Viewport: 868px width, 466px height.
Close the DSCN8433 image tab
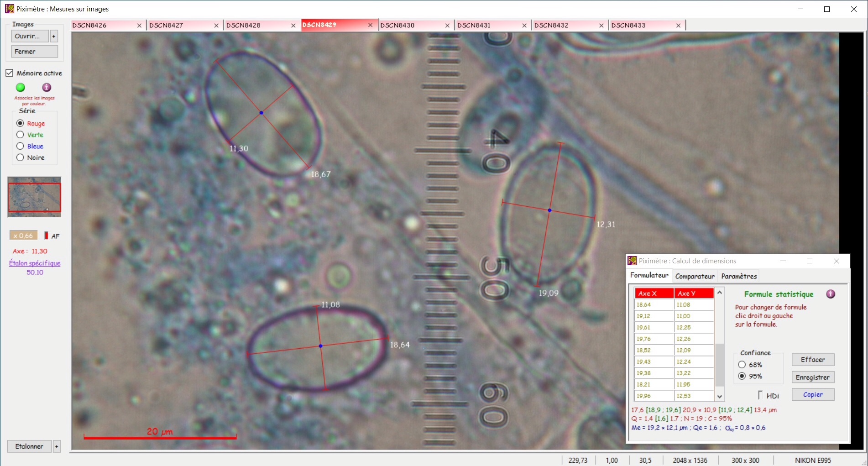pos(678,26)
